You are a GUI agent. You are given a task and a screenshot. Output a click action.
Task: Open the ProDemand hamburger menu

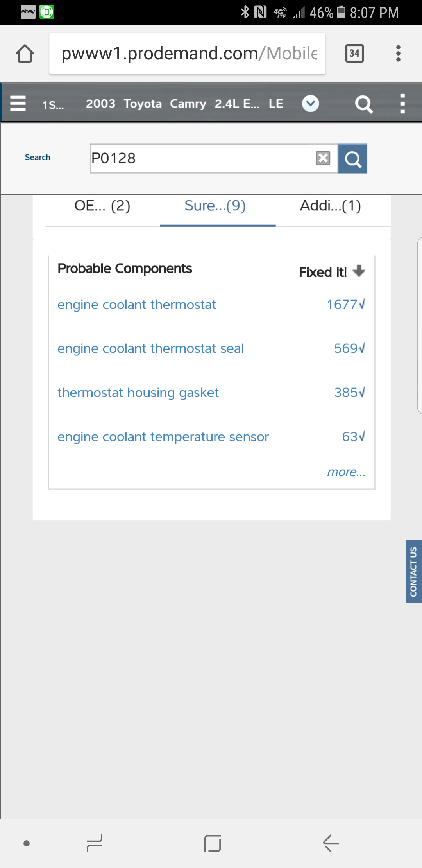(18, 104)
